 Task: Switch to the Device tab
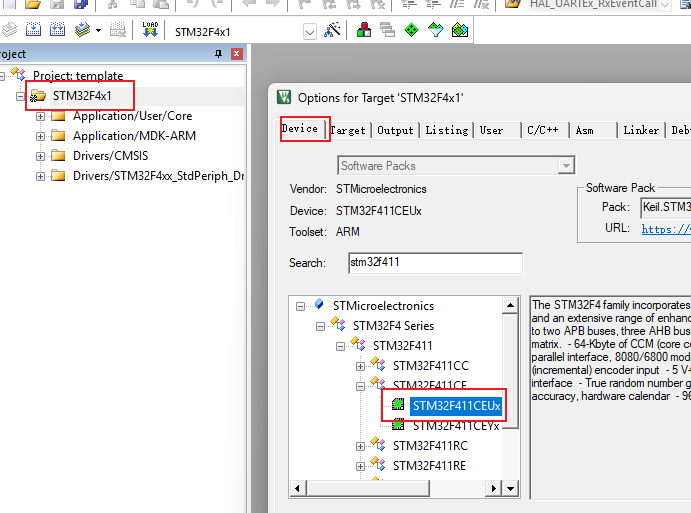tap(300, 128)
